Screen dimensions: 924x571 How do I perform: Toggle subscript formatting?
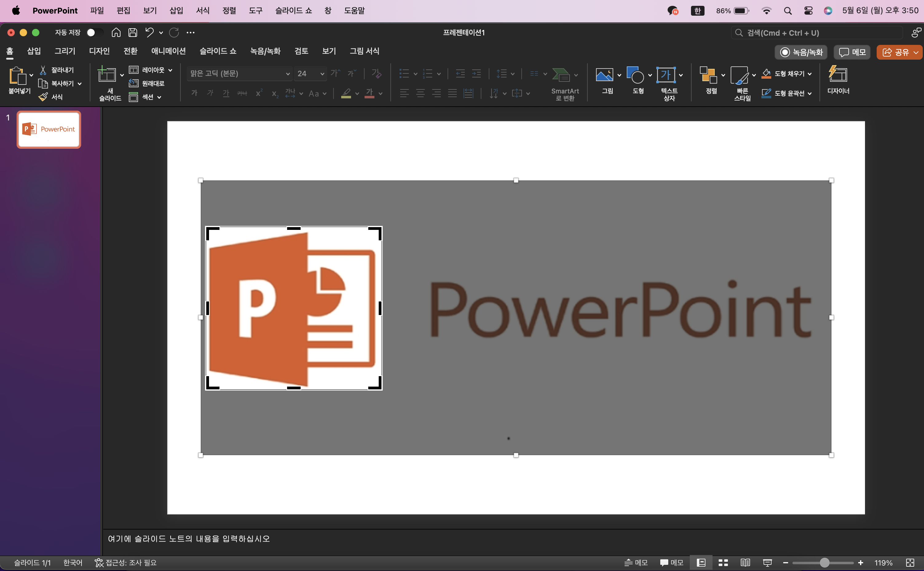tap(275, 94)
